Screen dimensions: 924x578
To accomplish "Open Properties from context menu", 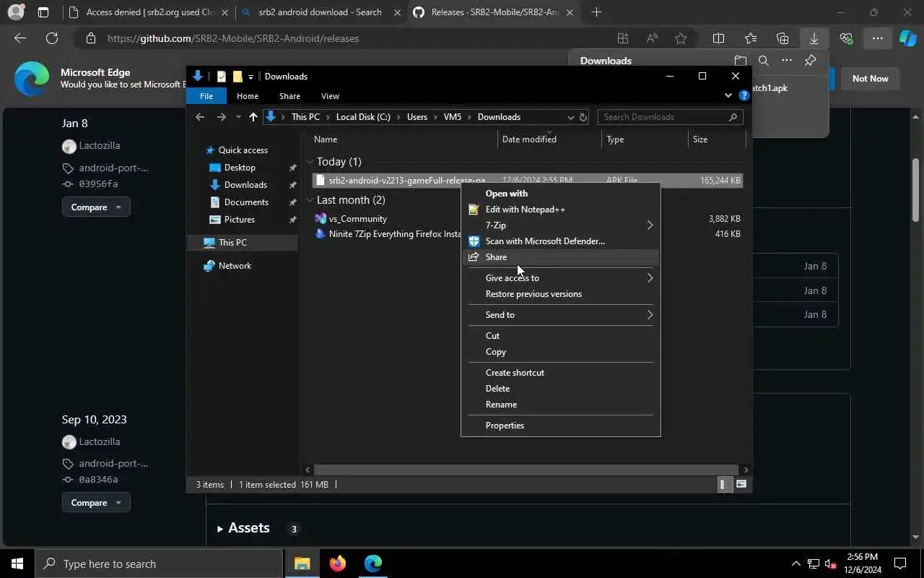I will pos(560,426).
